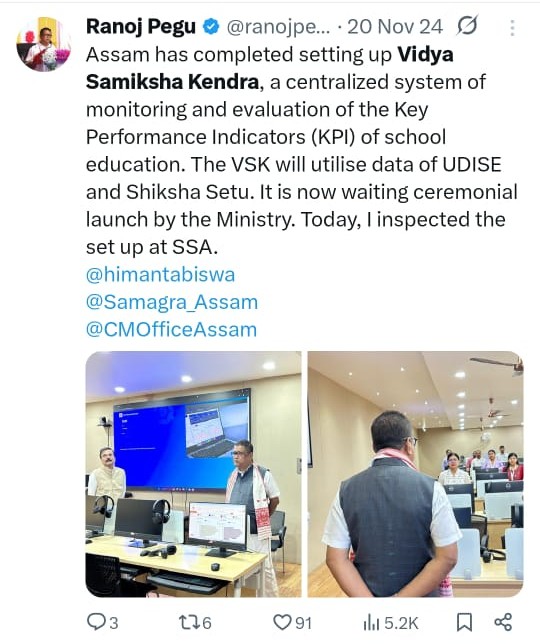
Task: Open the @Samagra_Assam mention
Action: [172, 303]
